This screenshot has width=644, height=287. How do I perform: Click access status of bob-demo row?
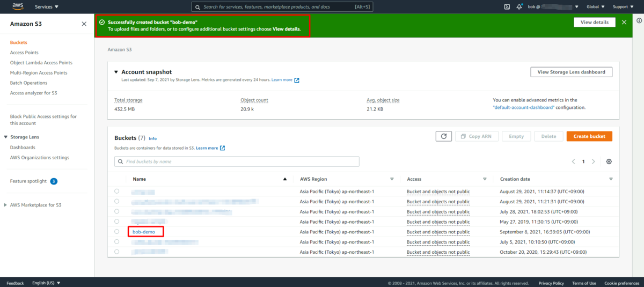(x=438, y=232)
